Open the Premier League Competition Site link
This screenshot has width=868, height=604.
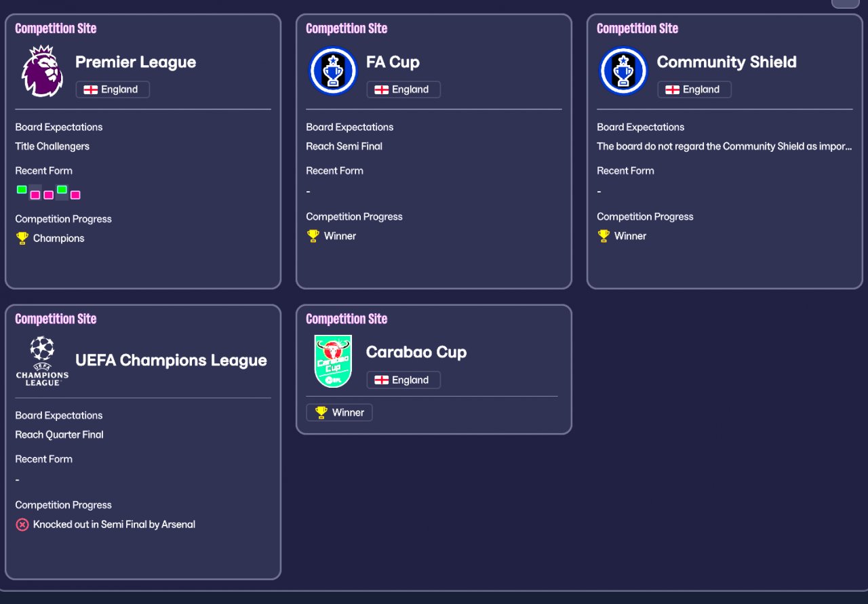(x=56, y=28)
